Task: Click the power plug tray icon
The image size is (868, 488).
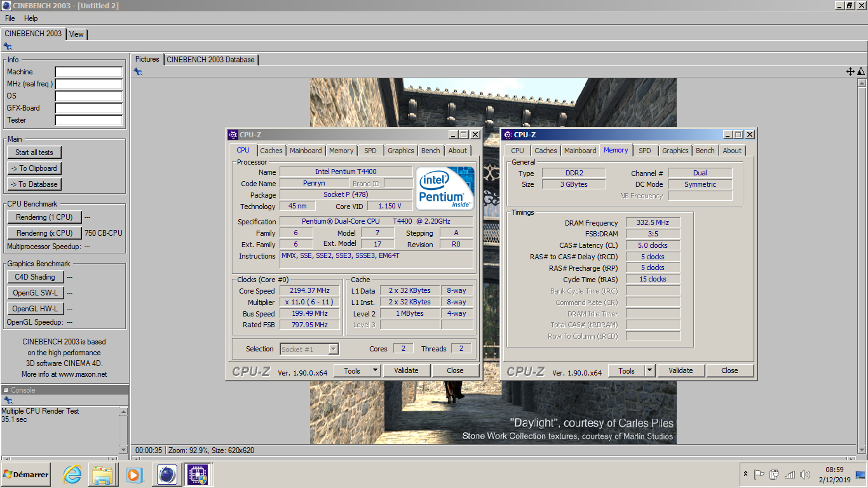Action: coord(774,474)
